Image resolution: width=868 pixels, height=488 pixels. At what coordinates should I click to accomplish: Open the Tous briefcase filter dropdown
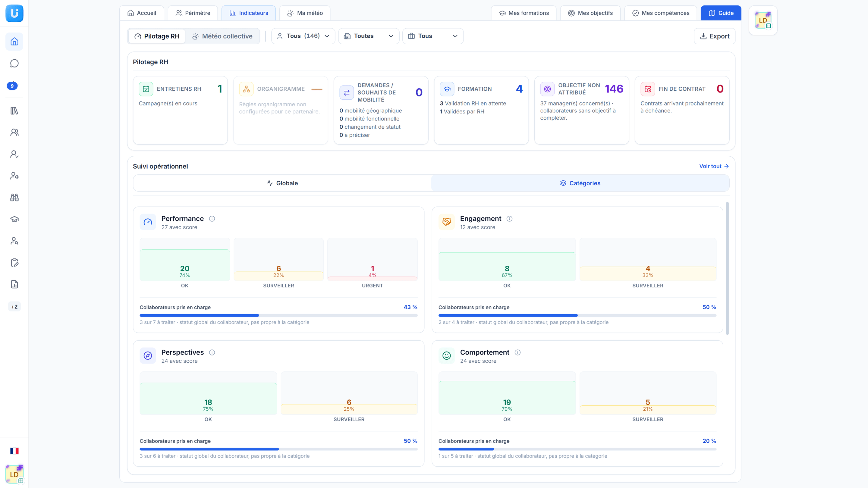tap(433, 36)
